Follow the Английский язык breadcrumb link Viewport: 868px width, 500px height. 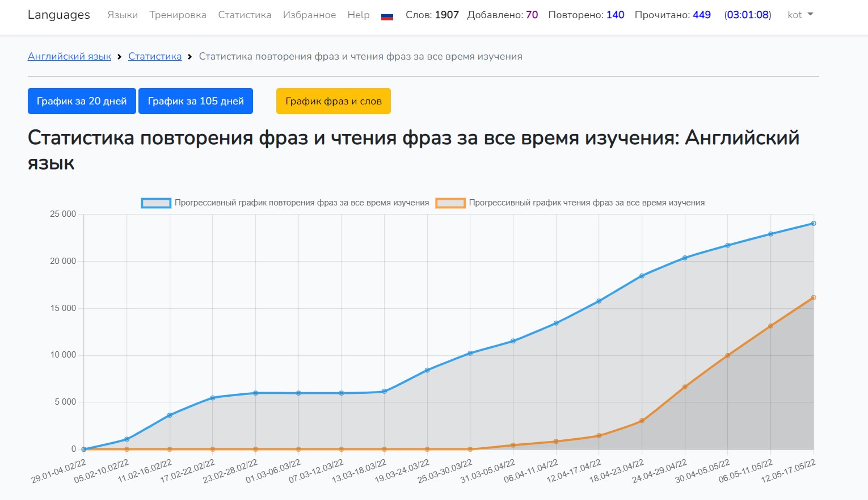click(69, 56)
